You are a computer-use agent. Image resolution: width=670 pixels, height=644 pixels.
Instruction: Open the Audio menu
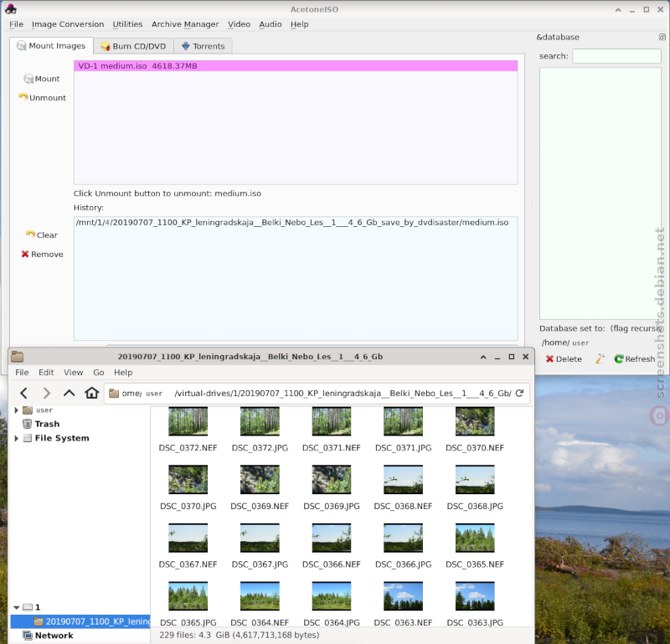pos(271,24)
